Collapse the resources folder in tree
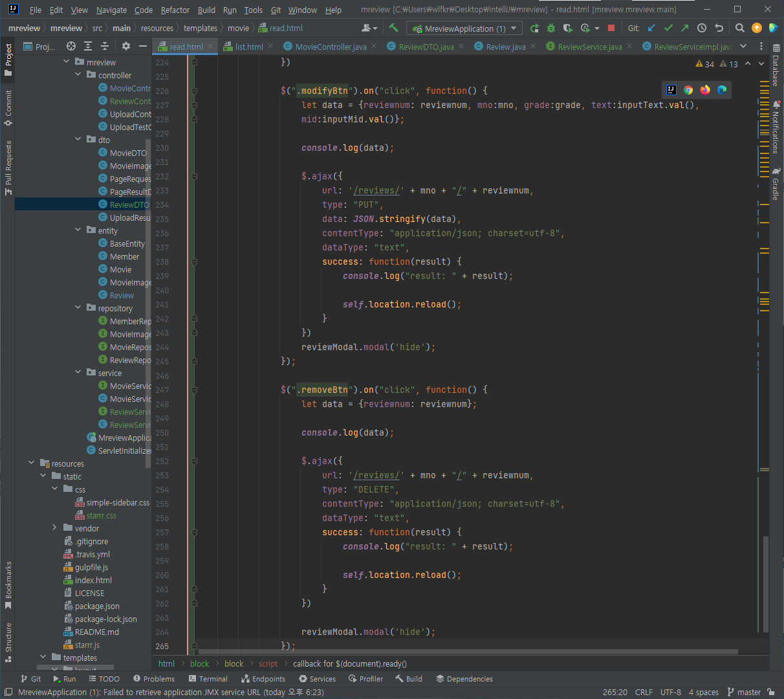 pos(32,463)
